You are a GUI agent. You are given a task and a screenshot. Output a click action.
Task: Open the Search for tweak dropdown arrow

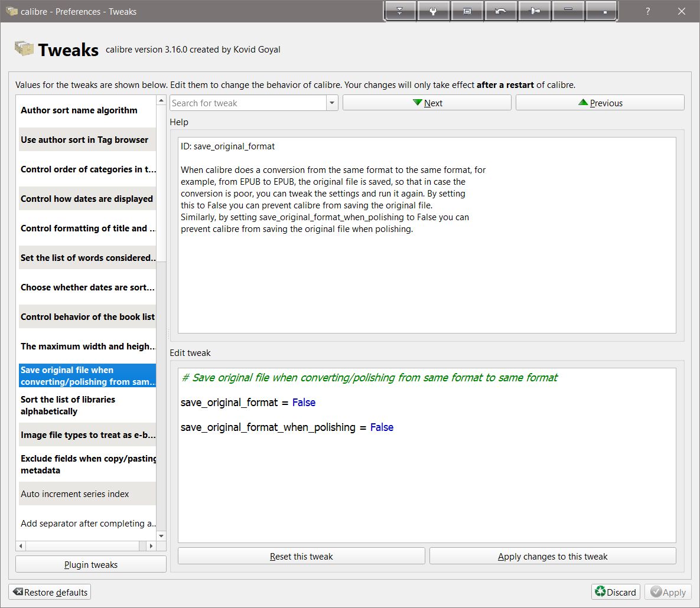(x=332, y=103)
